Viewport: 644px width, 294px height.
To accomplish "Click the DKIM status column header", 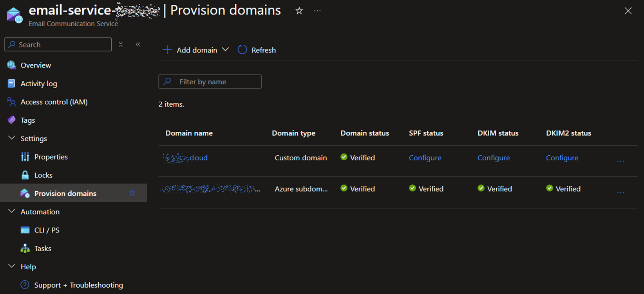I will coord(498,133).
